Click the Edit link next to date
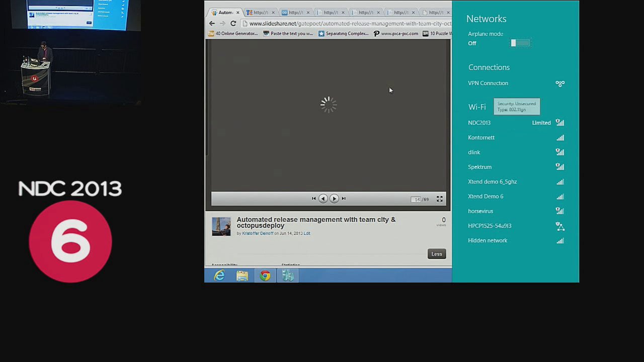The width and height of the screenshot is (644, 362). [307, 233]
